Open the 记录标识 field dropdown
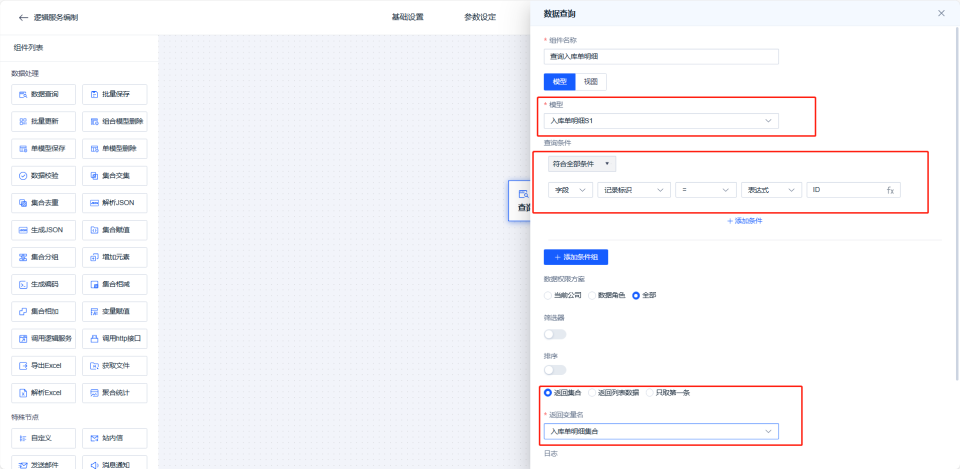 [x=634, y=190]
